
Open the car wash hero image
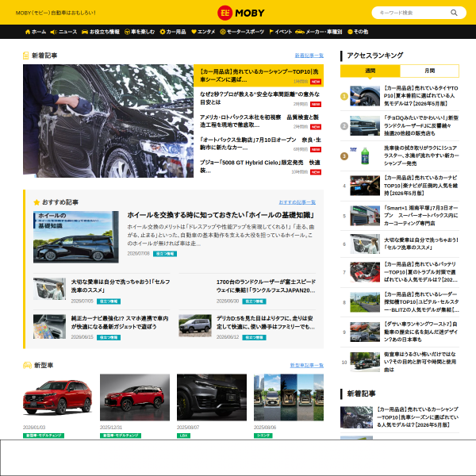[x=108, y=121]
